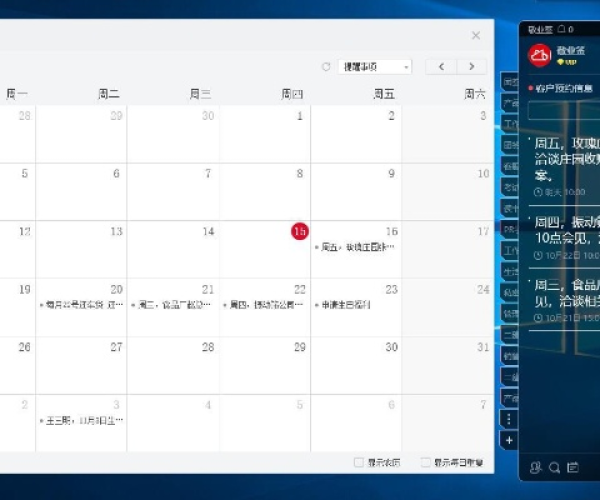
Task: Open search via magnifier icon in 敬业签
Action: tap(554, 467)
